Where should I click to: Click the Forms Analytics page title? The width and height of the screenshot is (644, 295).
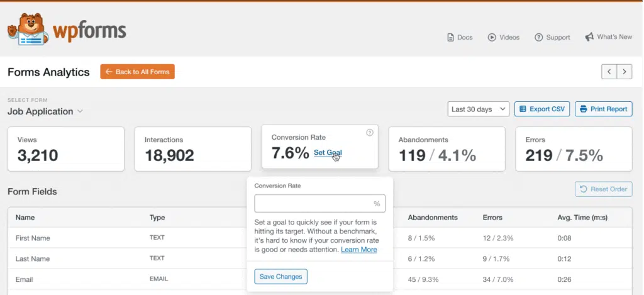(x=48, y=72)
